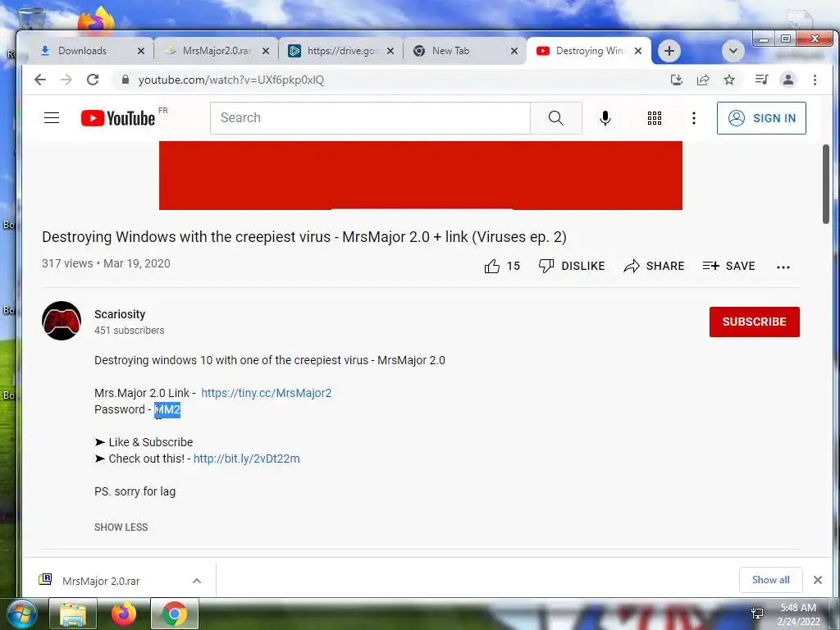Click the taskbar clock showing 5:48 AM
This screenshot has width=840, height=630.
tap(798, 614)
